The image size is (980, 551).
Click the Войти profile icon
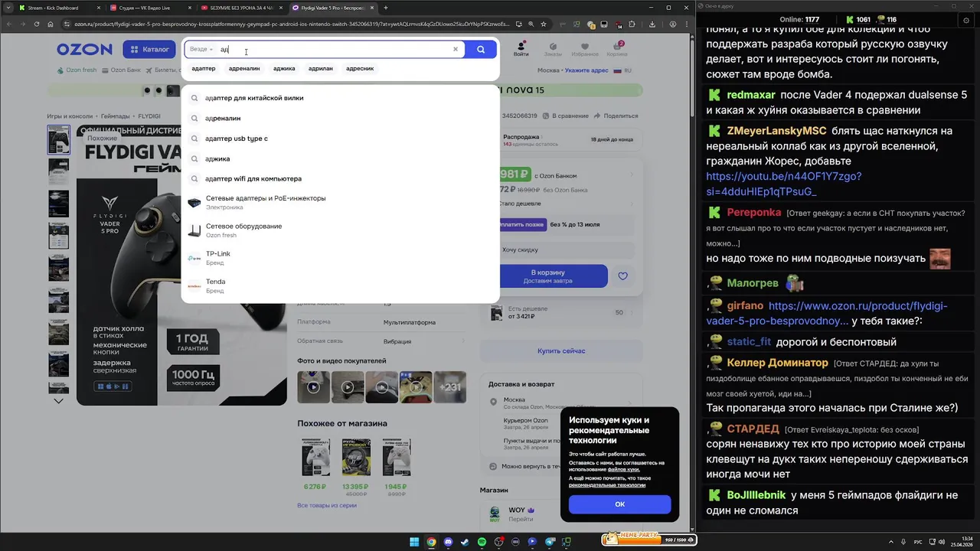[x=521, y=48]
